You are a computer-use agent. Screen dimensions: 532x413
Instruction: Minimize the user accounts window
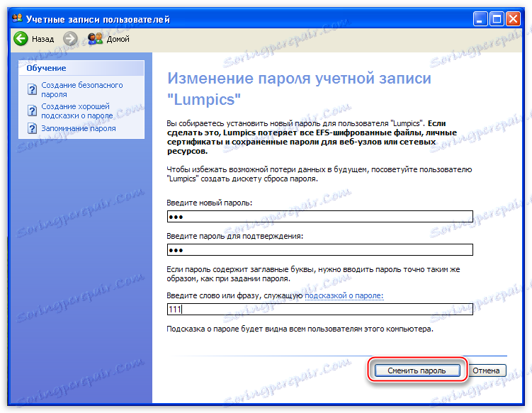tap(480, 19)
